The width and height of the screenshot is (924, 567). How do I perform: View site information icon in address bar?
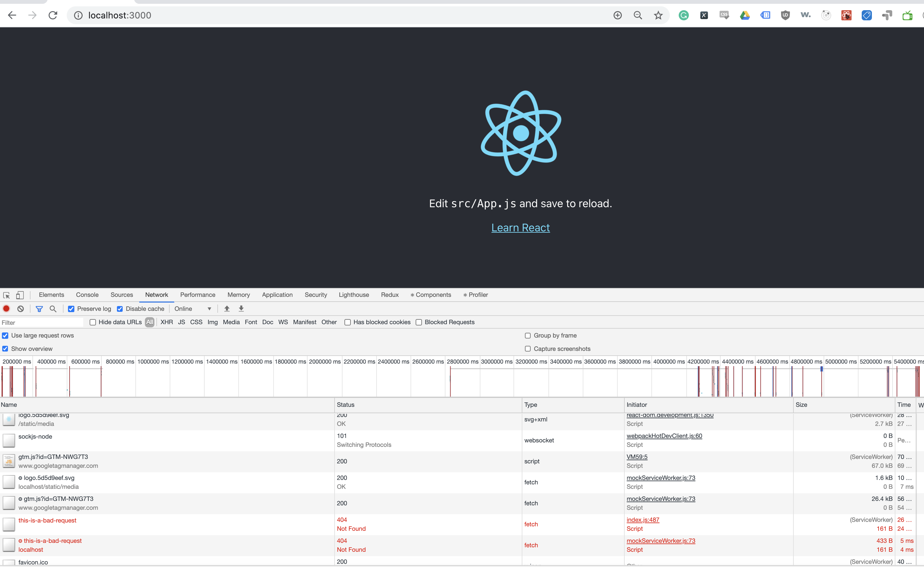click(x=78, y=15)
